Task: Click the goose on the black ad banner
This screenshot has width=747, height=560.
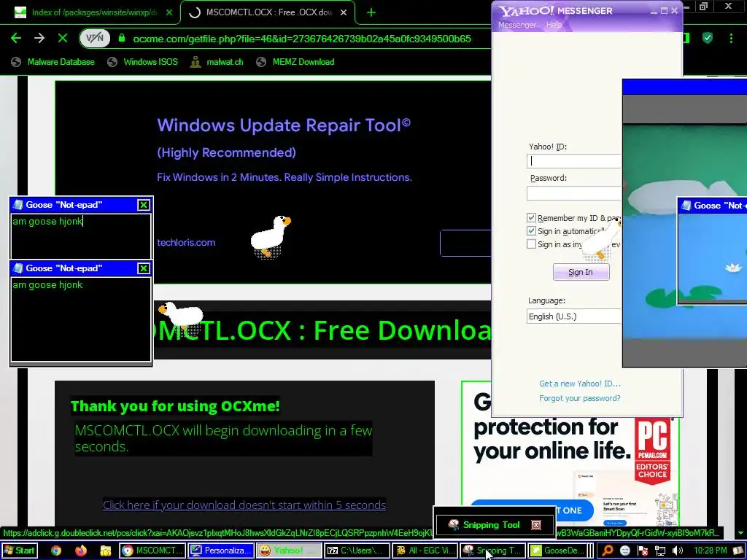Action: tap(270, 237)
